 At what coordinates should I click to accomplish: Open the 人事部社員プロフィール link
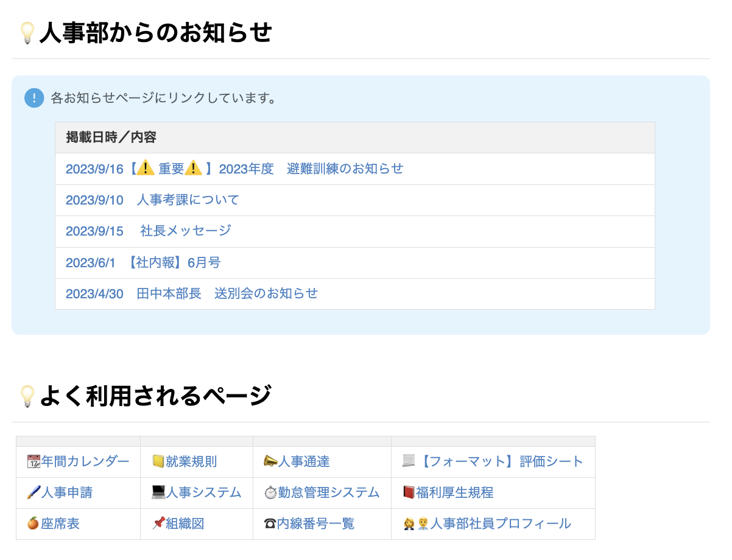[501, 524]
